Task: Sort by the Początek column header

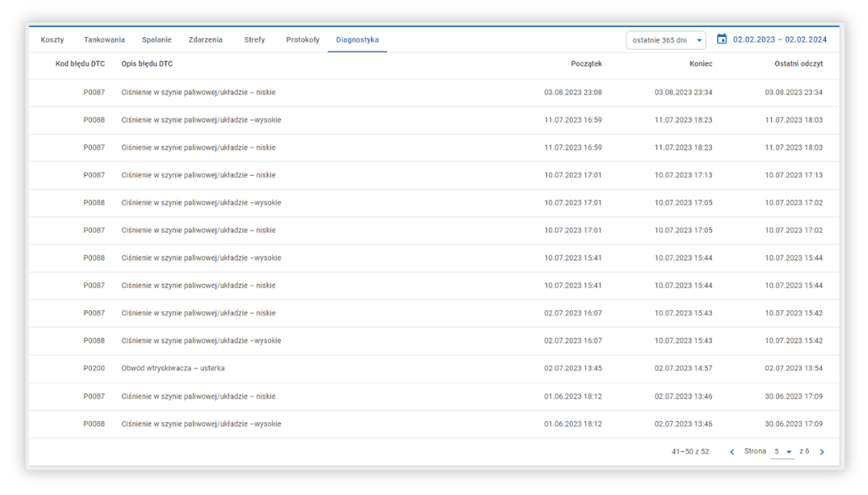Action: (586, 64)
